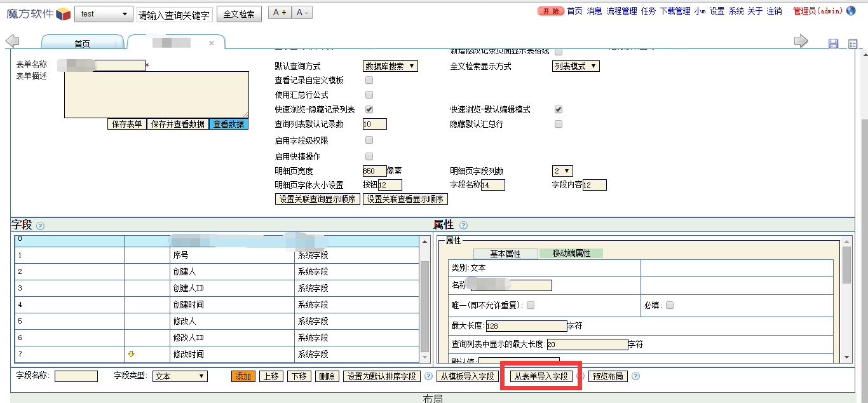Image resolution: width=868 pixels, height=403 pixels.
Task: Click 最大长度 field with 128
Action: click(526, 326)
